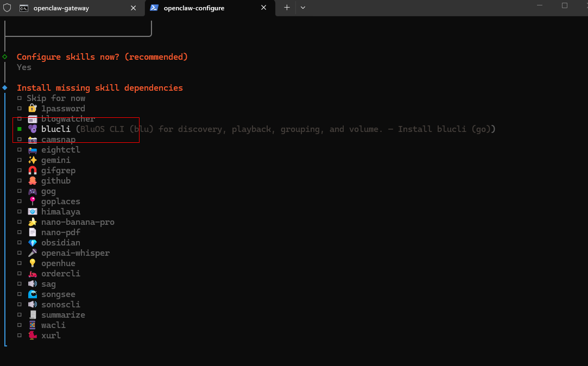
Task: Click the shield icon in title bar
Action: tap(7, 8)
